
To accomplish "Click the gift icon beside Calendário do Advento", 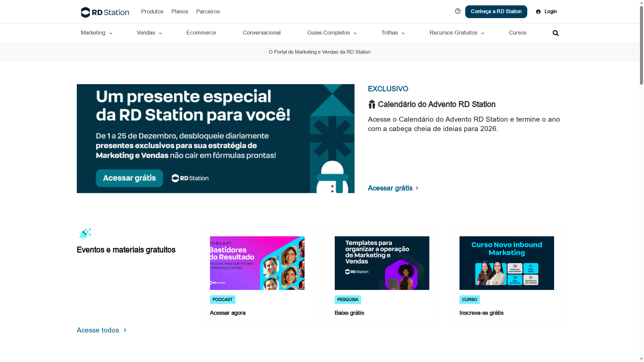I will click(x=371, y=104).
